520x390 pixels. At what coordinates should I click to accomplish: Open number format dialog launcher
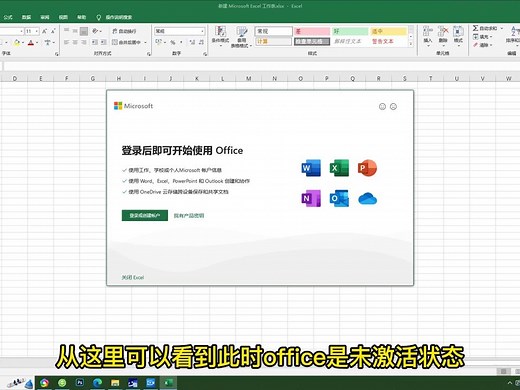(205, 54)
